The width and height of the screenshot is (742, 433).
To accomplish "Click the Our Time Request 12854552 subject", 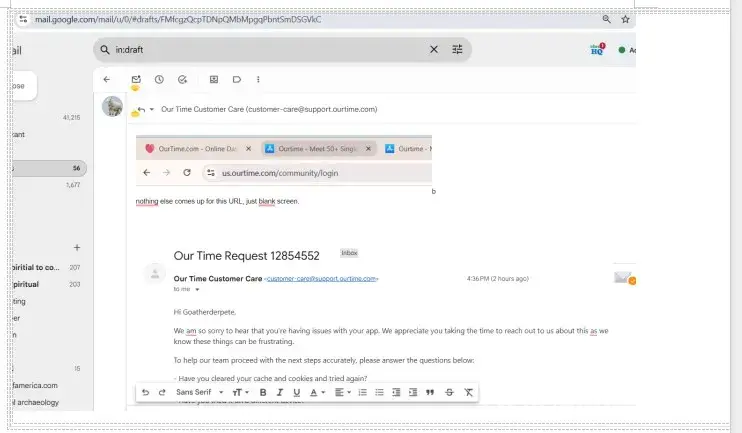I will pyautogui.click(x=247, y=256).
